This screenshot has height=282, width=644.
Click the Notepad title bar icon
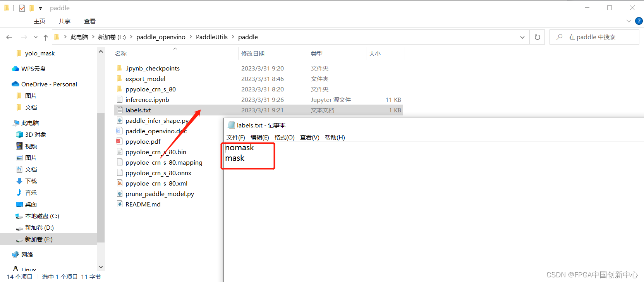click(x=232, y=125)
